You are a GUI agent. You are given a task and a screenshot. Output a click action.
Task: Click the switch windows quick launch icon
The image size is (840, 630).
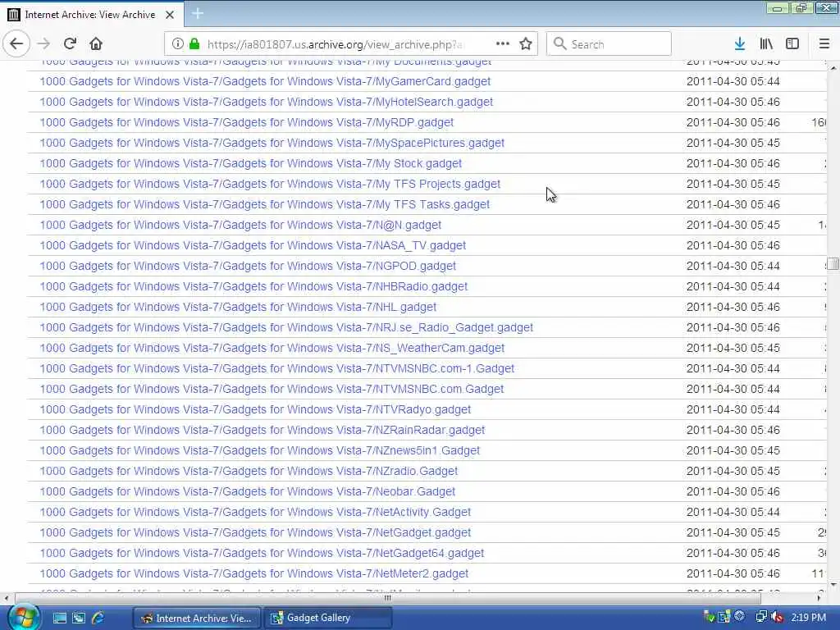point(79,618)
